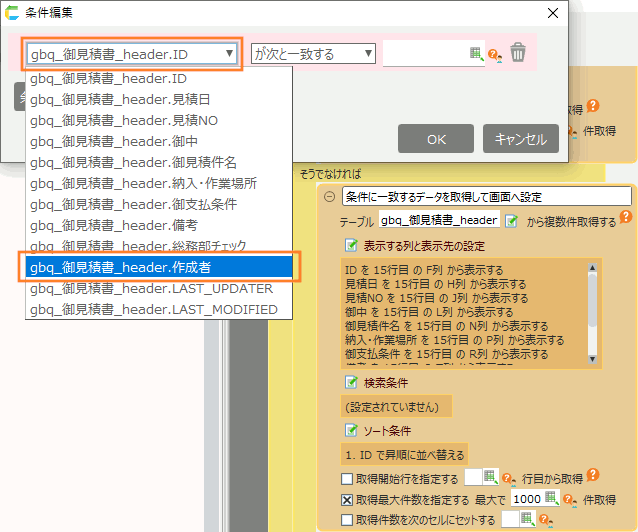Viewport: 638px width, 532px height.
Task: Click the line 御見積件名 を 15行目 の N列 から表示する
Action: [x=446, y=326]
